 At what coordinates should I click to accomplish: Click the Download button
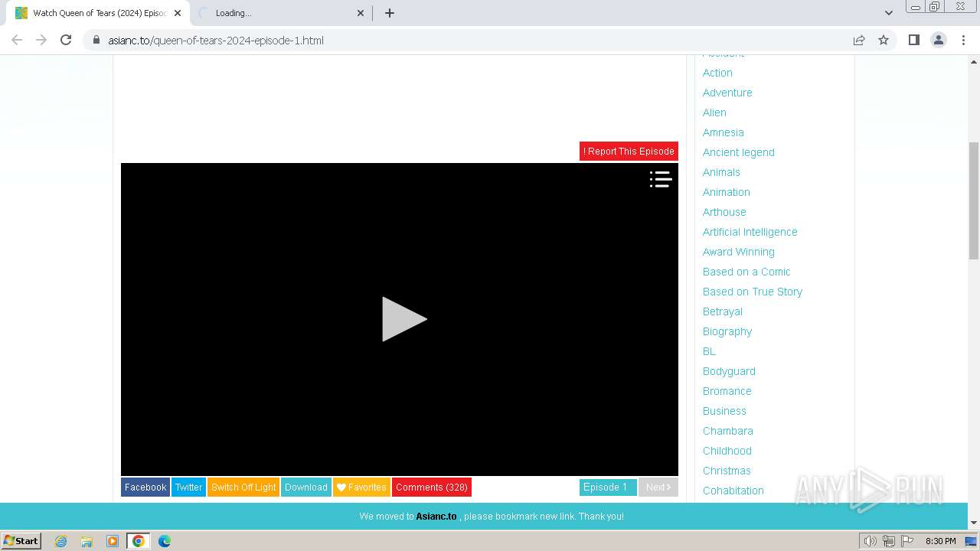pos(306,487)
